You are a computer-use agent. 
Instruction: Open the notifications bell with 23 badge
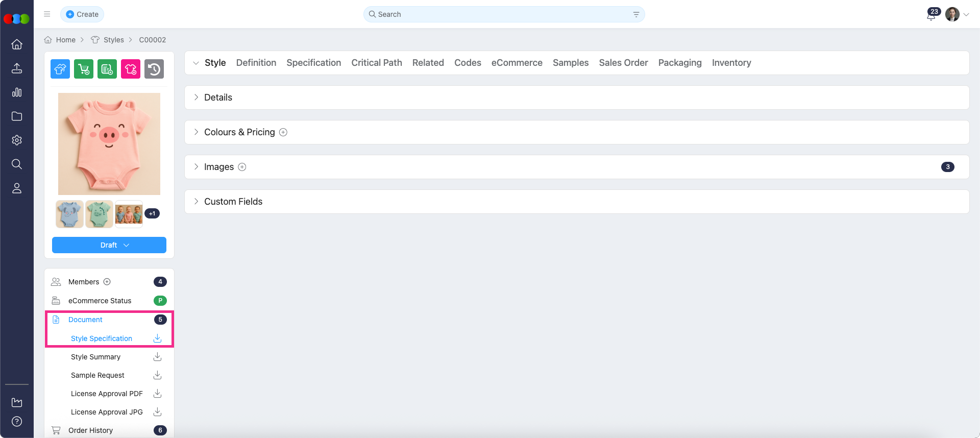[931, 15]
